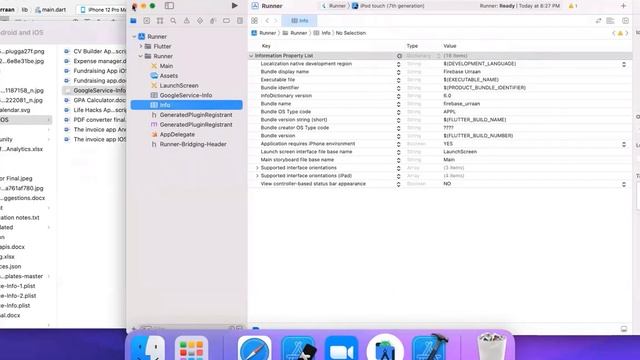Jump to previous issue in jump bar
640x360 pixels.
pyautogui.click(x=613, y=33)
